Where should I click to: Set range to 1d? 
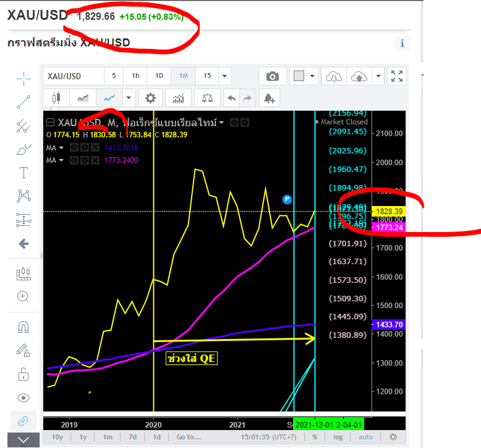[157, 437]
